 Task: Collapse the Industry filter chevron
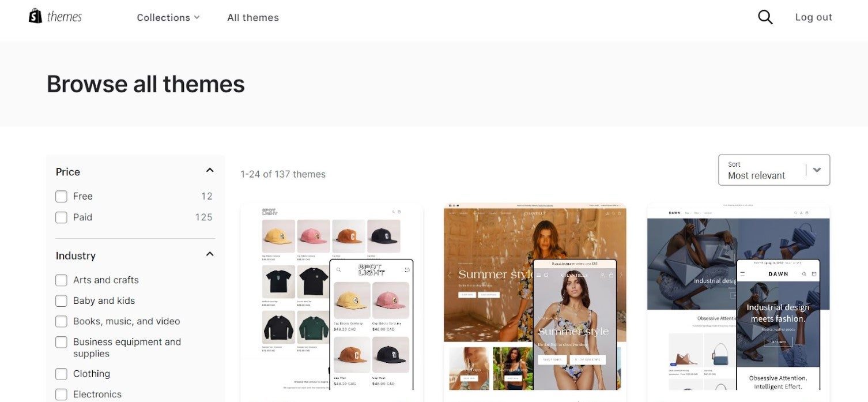(210, 254)
